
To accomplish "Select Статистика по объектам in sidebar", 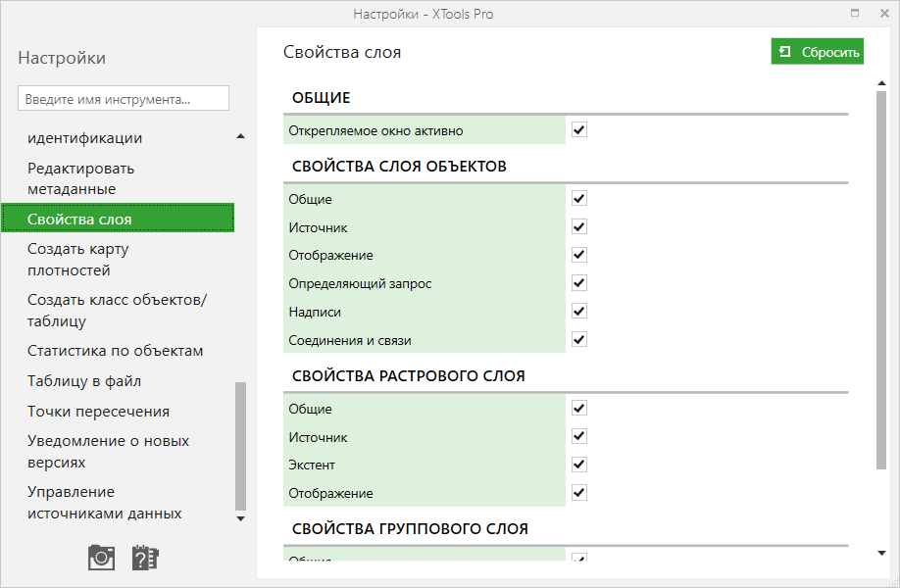I will (x=115, y=351).
